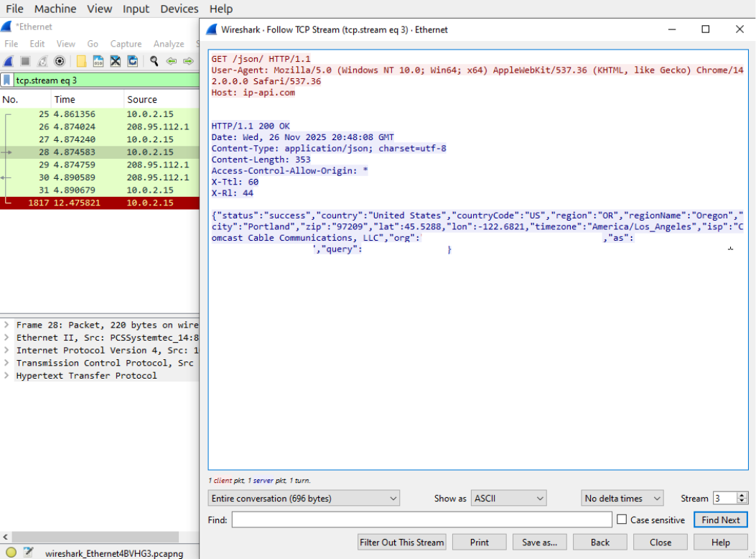The width and height of the screenshot is (756, 559).
Task: Click in the Find text field
Action: click(x=421, y=519)
